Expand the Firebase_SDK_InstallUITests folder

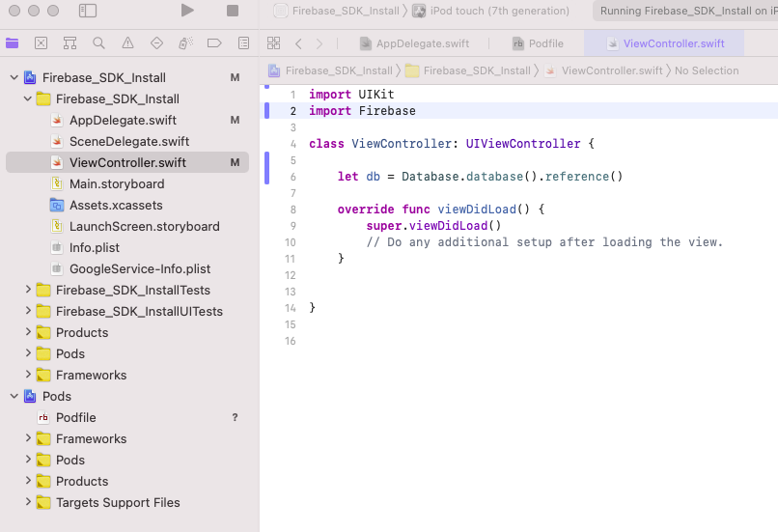[28, 311]
